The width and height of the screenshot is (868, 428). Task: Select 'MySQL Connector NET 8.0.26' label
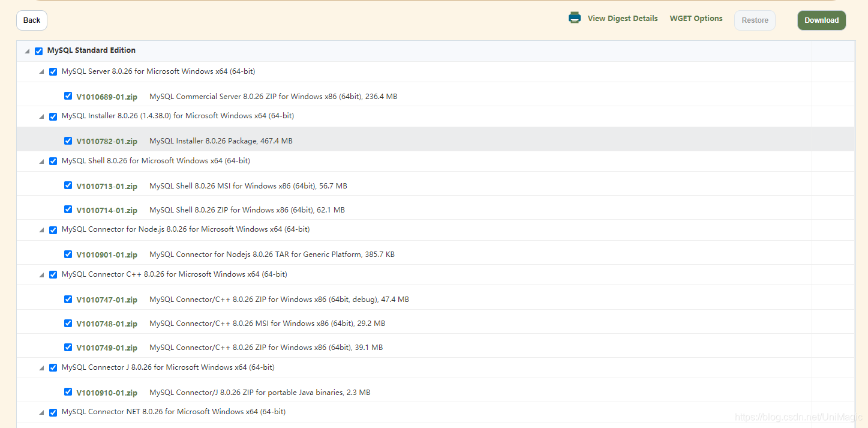point(173,412)
